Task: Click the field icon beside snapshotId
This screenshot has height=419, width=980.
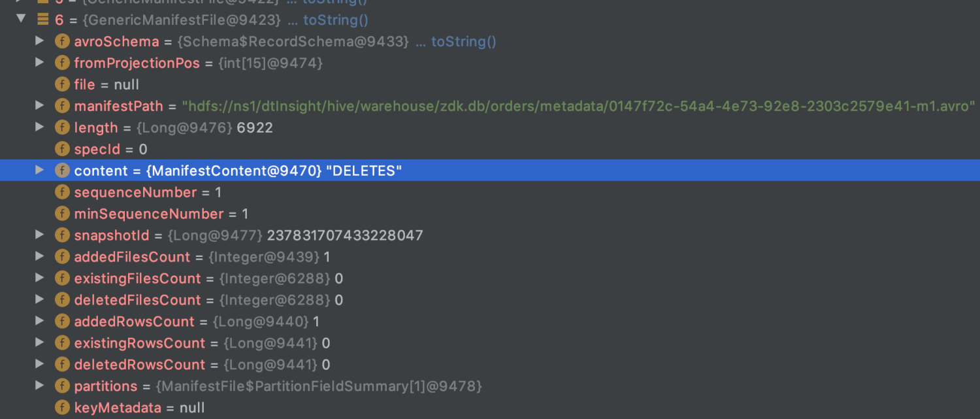Action: [x=62, y=235]
